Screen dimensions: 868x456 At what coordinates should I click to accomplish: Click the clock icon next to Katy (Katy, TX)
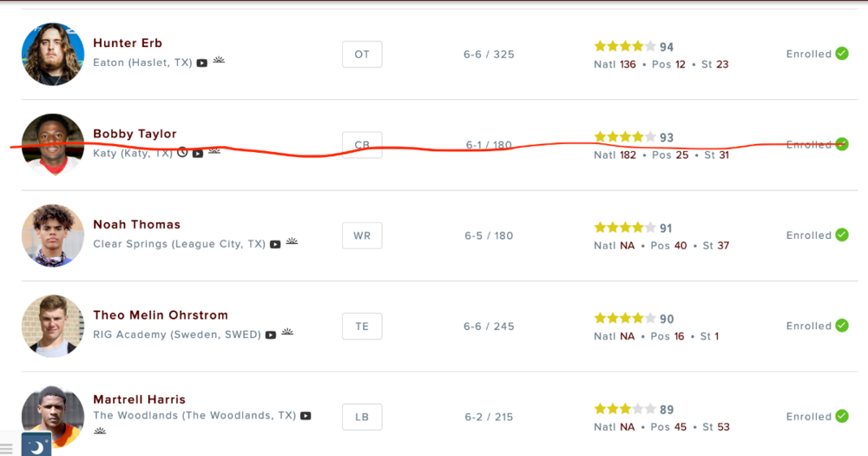182,153
